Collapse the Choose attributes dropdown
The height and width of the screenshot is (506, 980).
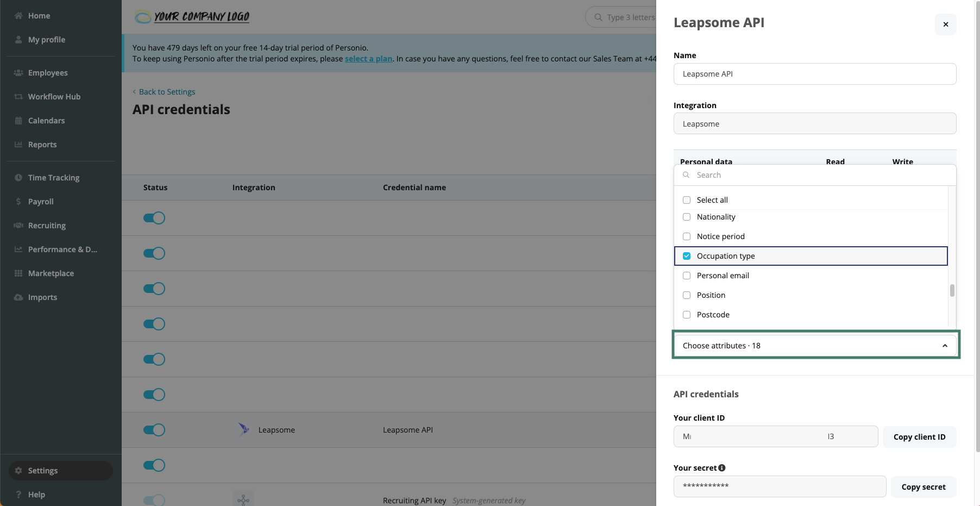pos(815,346)
